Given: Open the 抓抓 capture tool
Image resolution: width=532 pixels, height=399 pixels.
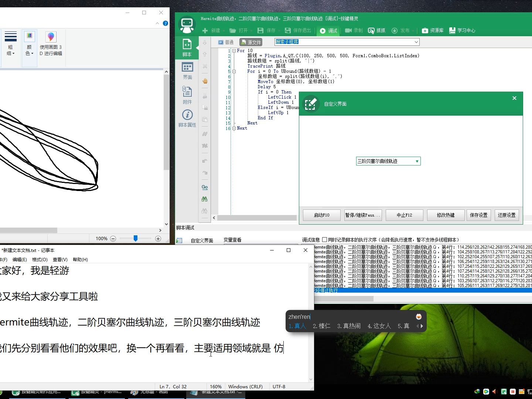Looking at the screenshot, I should coord(377,31).
